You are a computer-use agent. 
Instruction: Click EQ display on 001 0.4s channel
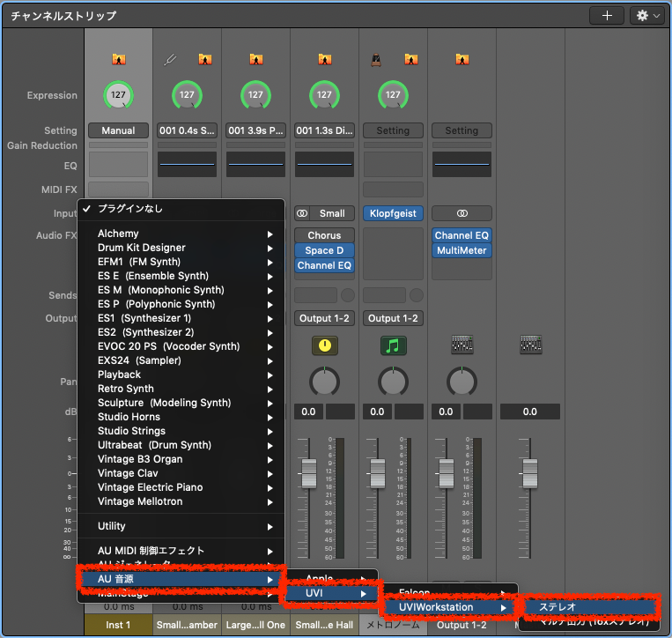coord(187,164)
